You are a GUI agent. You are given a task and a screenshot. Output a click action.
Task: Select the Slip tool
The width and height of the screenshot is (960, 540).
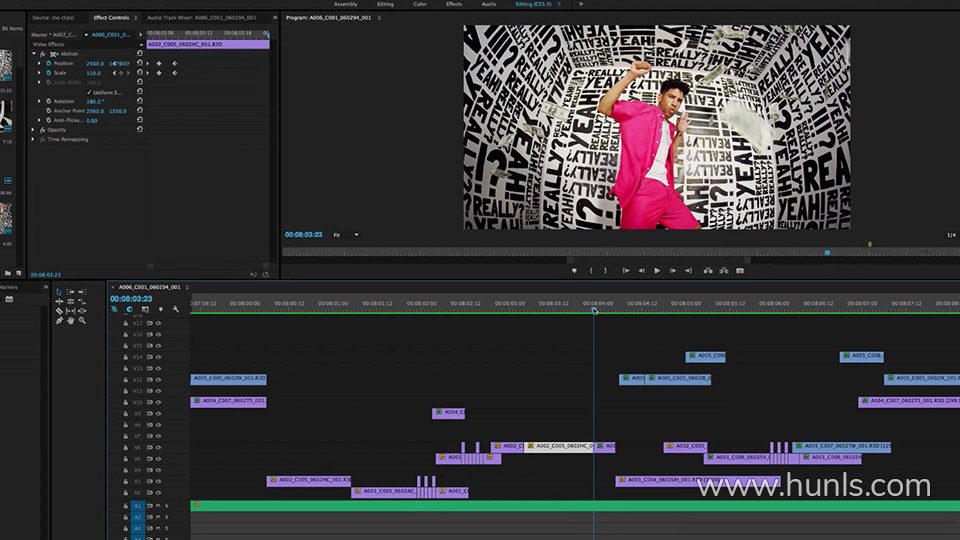[x=70, y=311]
